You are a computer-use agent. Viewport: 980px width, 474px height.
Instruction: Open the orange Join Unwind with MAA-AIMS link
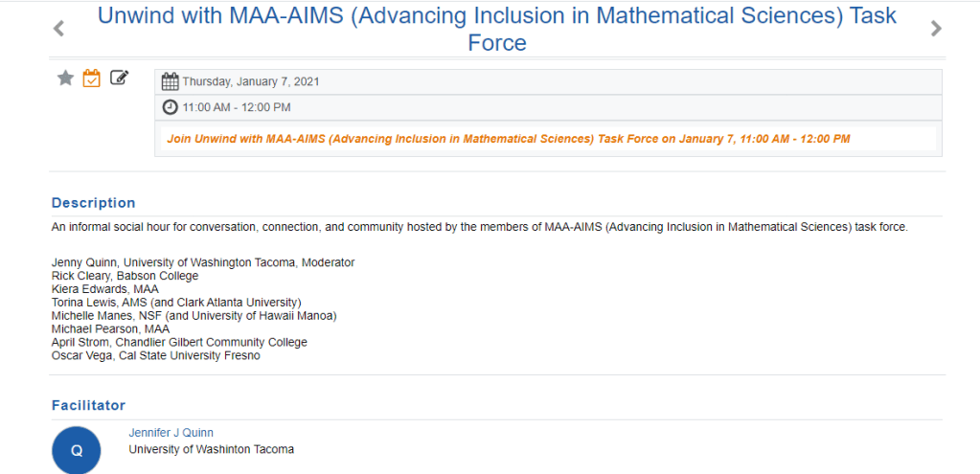[508, 139]
